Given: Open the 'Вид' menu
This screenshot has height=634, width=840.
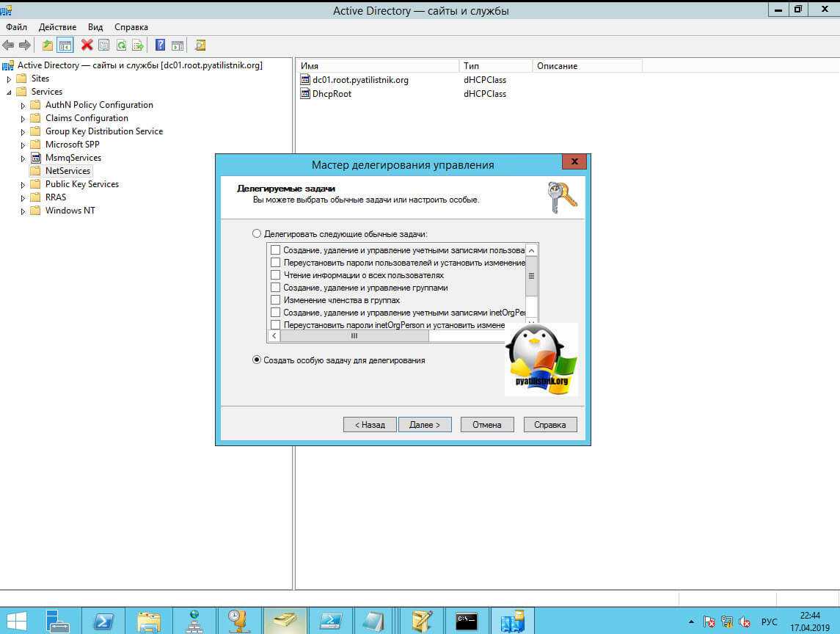Looking at the screenshot, I should click(95, 27).
